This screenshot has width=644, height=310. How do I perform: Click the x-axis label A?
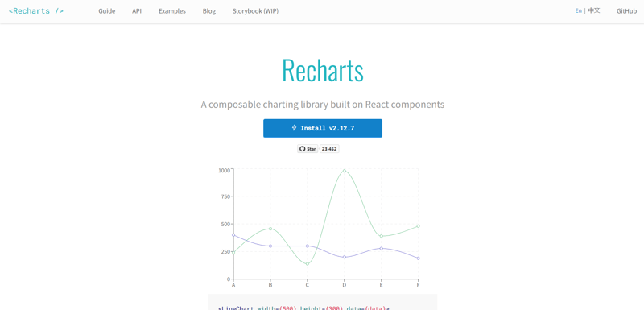click(x=233, y=285)
